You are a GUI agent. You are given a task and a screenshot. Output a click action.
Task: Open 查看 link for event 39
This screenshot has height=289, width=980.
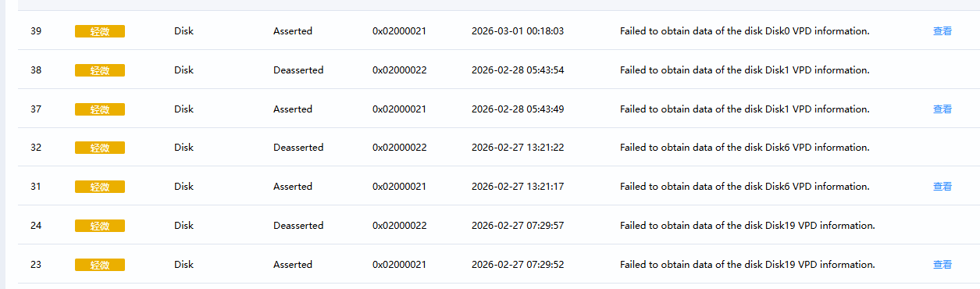click(943, 31)
